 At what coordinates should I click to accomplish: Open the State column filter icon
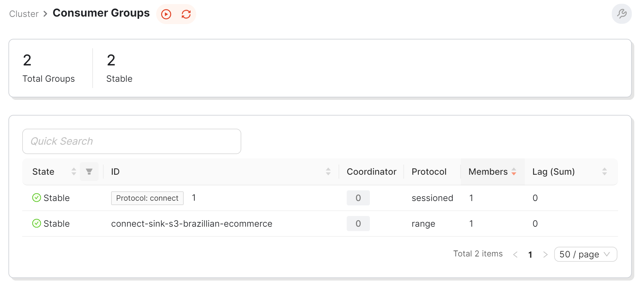89,172
